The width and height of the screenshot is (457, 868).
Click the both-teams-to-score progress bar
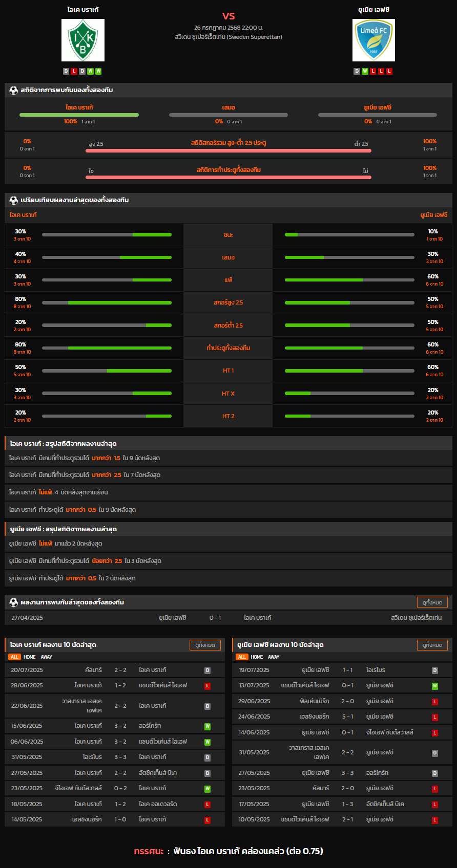pyautogui.click(x=228, y=178)
